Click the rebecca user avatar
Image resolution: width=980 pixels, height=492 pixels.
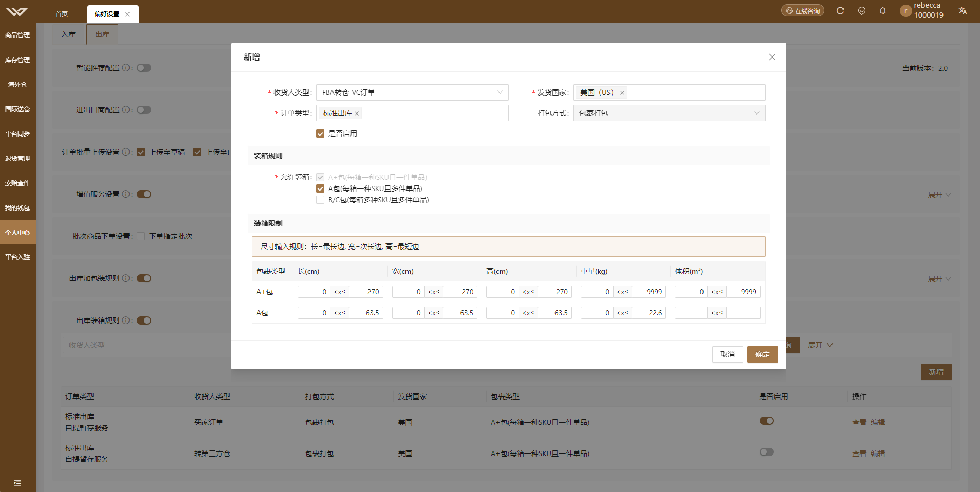coord(905,11)
